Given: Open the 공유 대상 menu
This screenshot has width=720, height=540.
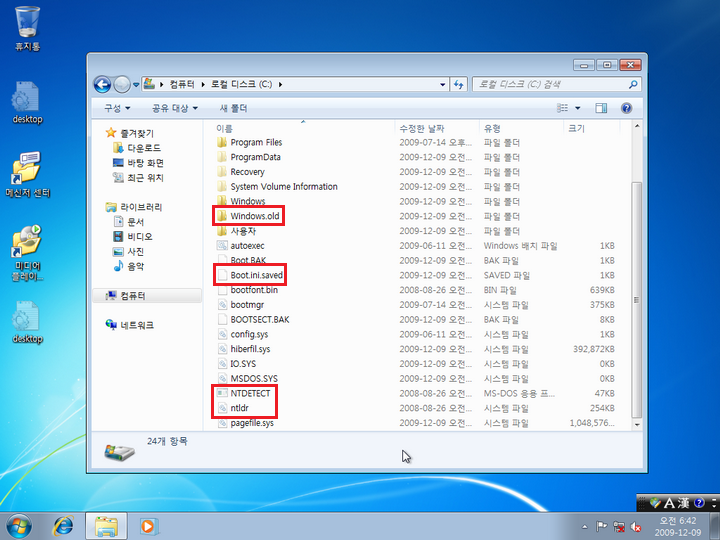Looking at the screenshot, I should tap(175, 108).
